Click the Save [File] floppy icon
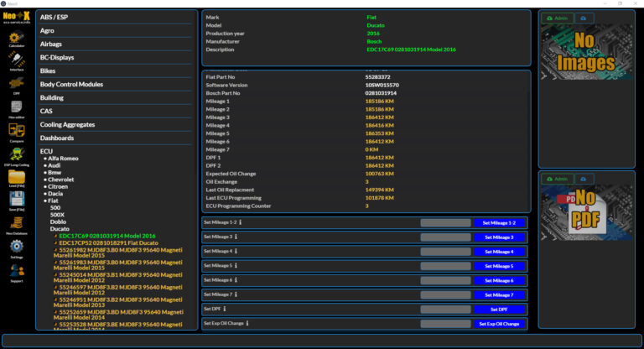This screenshot has height=349, width=644. (x=16, y=200)
